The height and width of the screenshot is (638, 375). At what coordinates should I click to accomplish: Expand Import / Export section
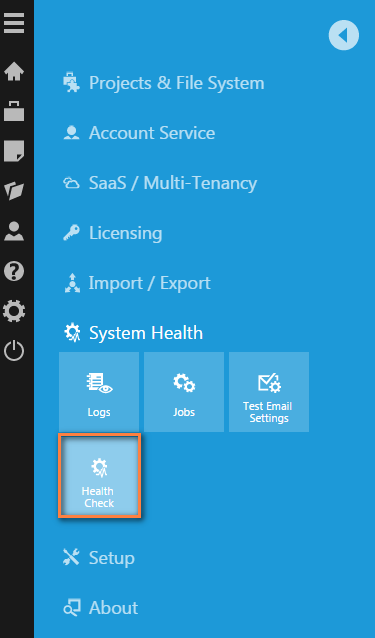(137, 283)
